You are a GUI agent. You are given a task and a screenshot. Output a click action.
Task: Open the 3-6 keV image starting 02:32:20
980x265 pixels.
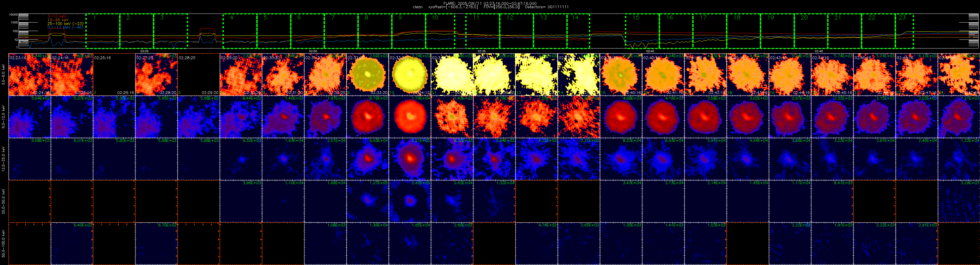pos(367,74)
